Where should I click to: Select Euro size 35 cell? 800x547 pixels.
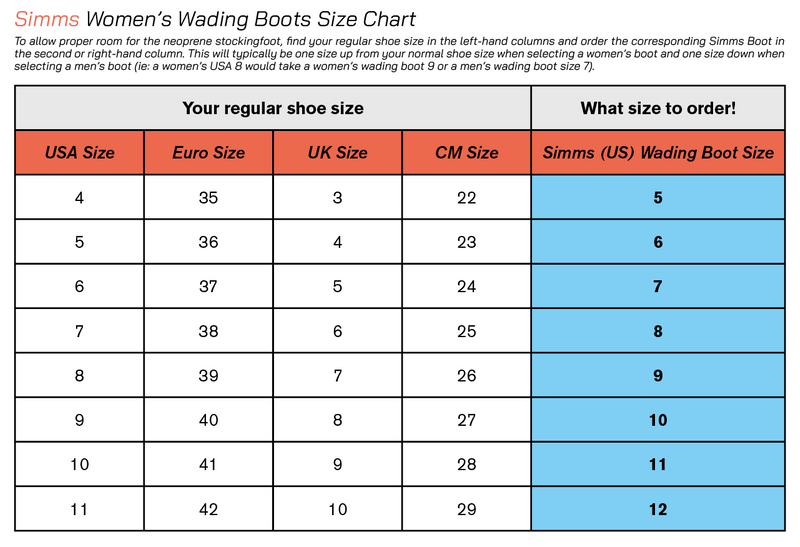(208, 198)
